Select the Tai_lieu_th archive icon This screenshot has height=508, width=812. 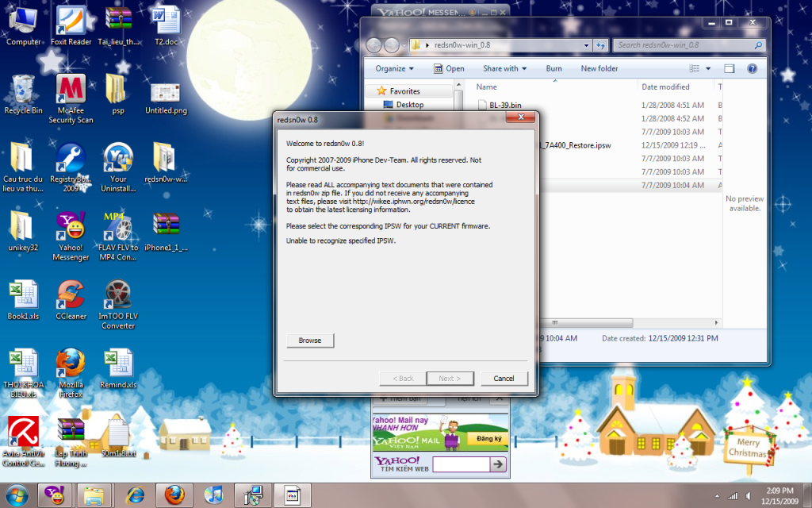pos(119,25)
